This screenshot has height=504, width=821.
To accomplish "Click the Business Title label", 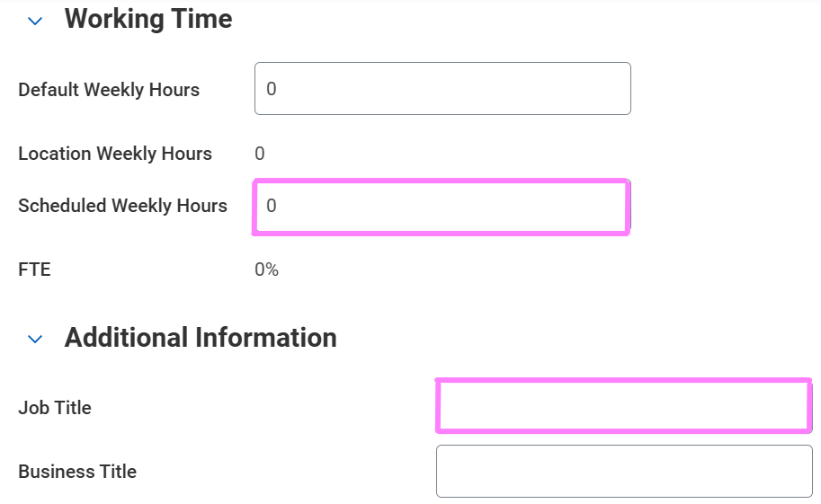I will tap(77, 472).
